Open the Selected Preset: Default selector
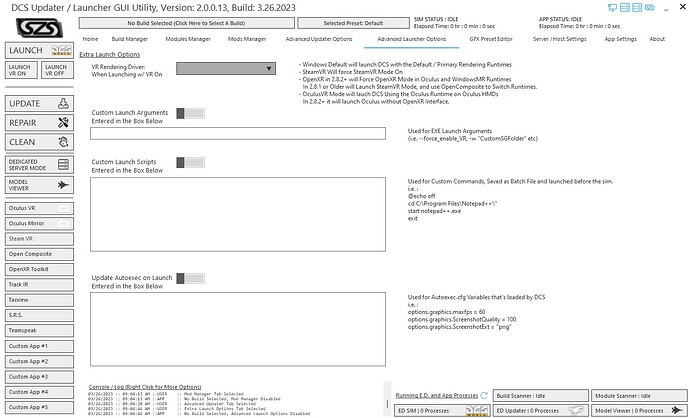Image resolution: width=690 pixels, height=418 pixels. 353,23
